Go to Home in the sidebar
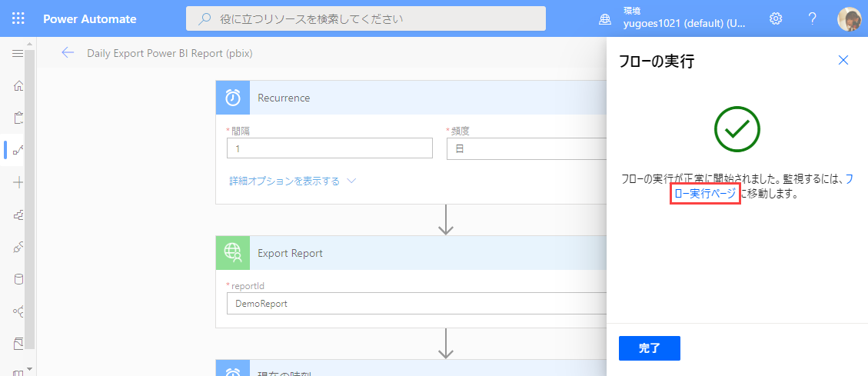868x376 pixels. pyautogui.click(x=18, y=85)
